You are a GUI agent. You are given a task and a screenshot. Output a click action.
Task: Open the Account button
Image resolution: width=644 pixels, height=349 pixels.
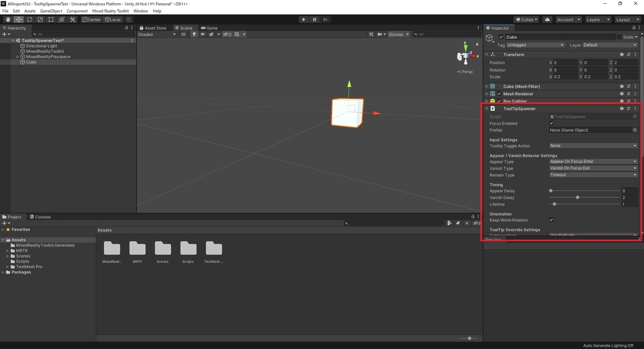point(568,19)
